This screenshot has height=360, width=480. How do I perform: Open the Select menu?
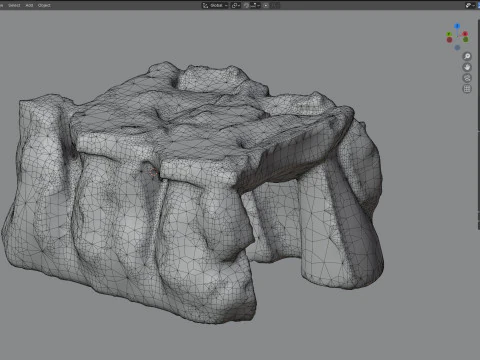tap(14, 5)
